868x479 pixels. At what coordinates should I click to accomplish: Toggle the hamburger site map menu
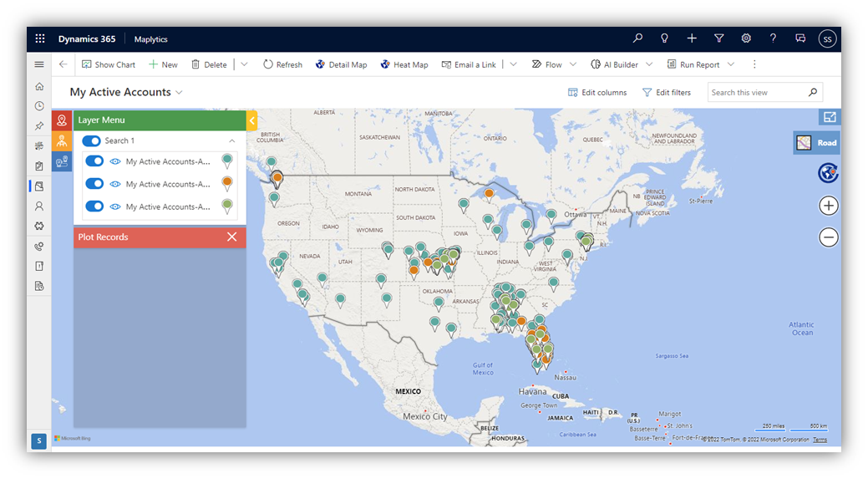38,64
